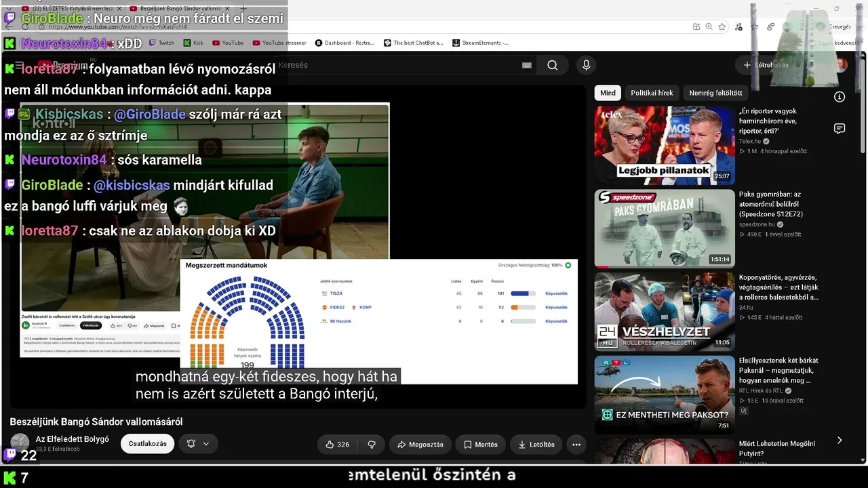Click the Csatlakozás join button
The height and width of the screenshot is (488, 868).
tap(147, 444)
